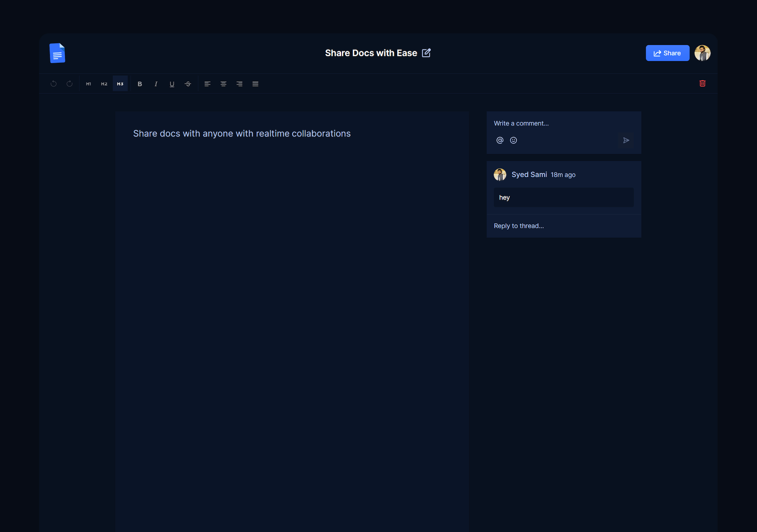Toggle H1 heading format
757x532 pixels.
88,84
